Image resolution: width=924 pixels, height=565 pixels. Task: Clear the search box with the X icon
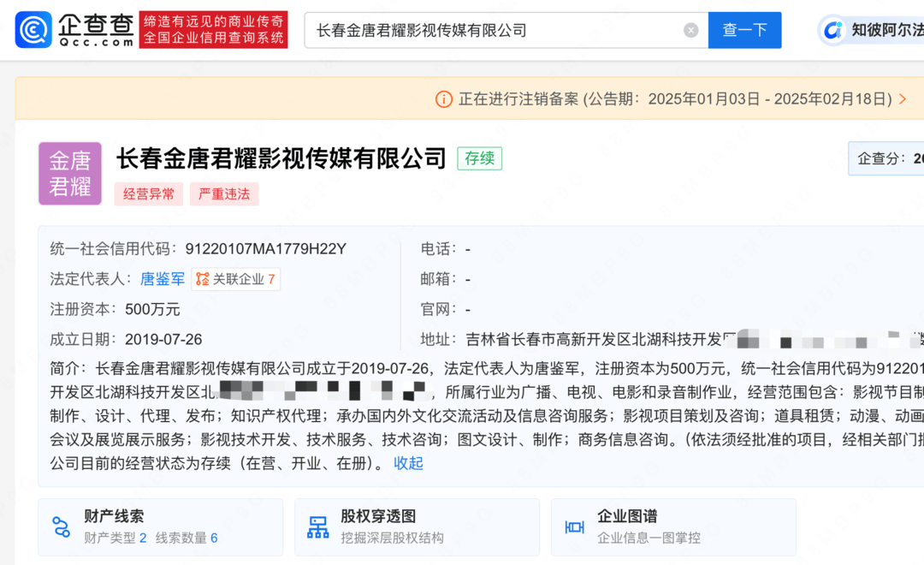690,30
